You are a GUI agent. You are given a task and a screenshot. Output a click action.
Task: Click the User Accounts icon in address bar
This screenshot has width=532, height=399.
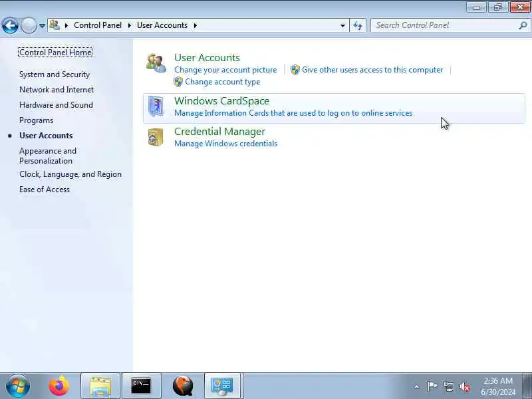pos(55,25)
